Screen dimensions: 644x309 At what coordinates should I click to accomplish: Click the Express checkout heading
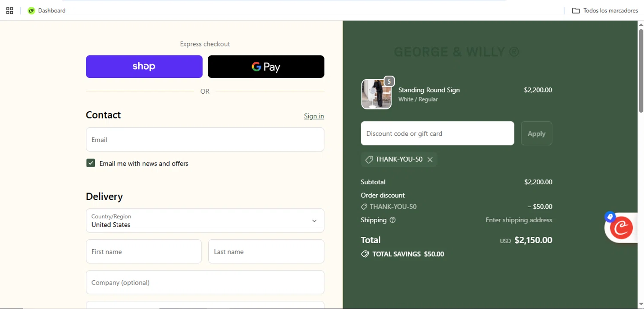pos(205,44)
